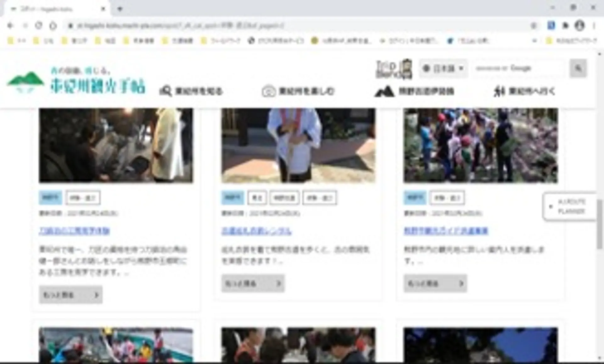Open the extensions puzzle piece icon

pyautogui.click(x=565, y=25)
